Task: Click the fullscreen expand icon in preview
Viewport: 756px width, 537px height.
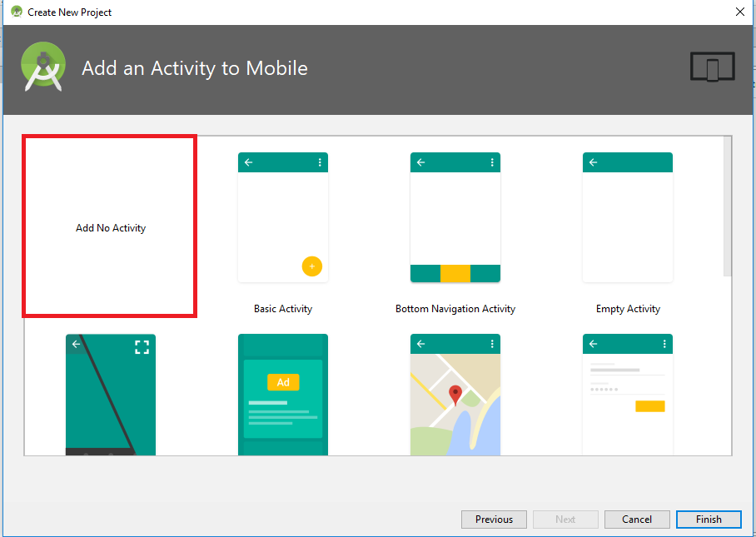Action: (x=142, y=347)
